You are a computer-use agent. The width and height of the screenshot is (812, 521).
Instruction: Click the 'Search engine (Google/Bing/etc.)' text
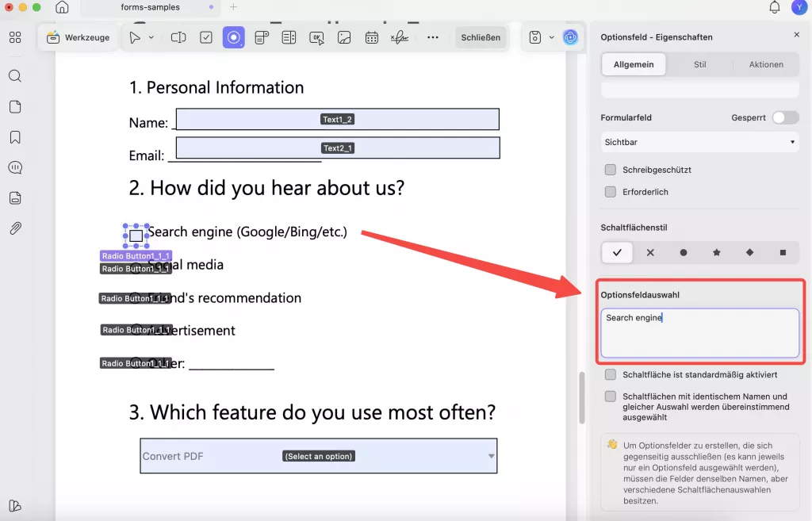click(247, 232)
